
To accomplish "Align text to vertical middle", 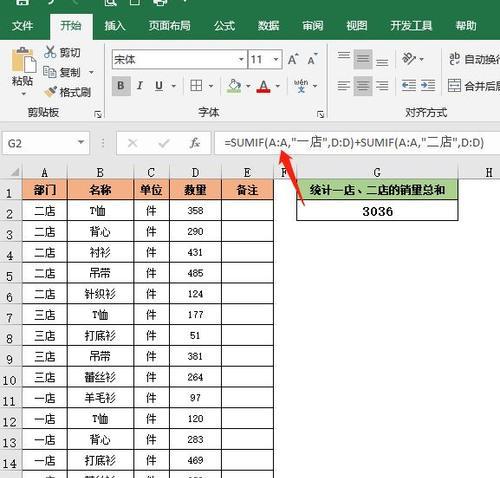I will (363, 59).
